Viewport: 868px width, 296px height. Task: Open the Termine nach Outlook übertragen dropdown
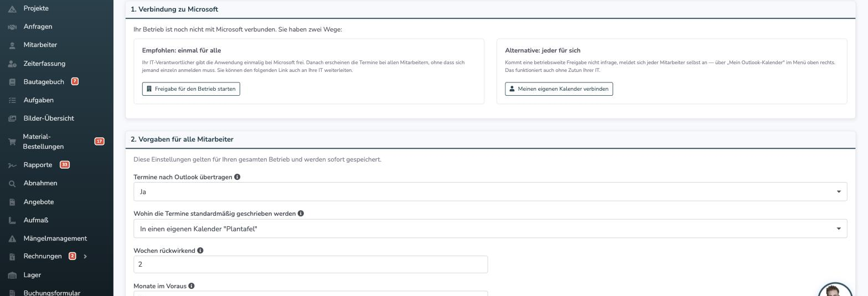coord(490,192)
